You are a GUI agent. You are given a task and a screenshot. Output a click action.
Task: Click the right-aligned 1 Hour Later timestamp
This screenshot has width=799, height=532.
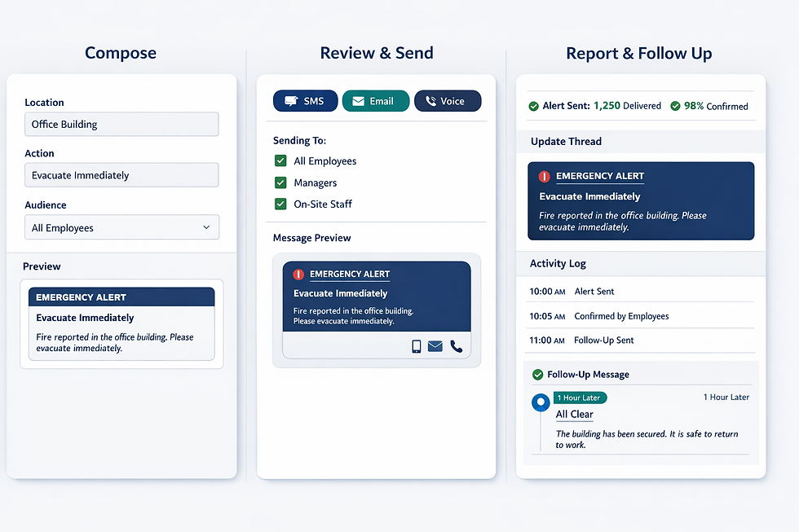pyautogui.click(x=726, y=397)
